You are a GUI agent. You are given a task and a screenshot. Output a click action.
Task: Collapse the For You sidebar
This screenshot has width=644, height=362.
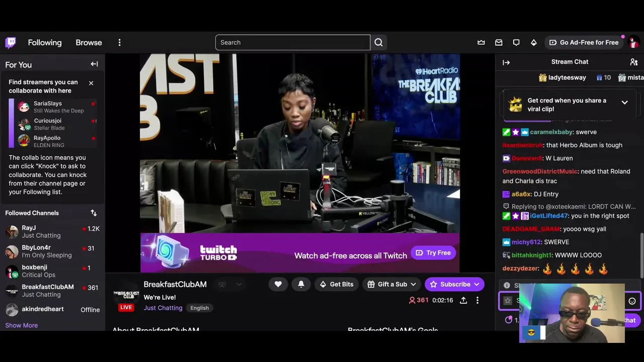tap(94, 64)
